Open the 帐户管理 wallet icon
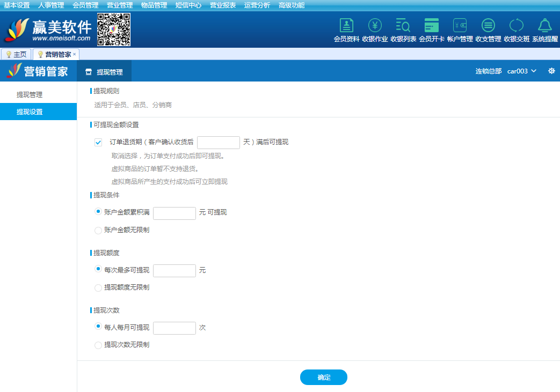The image size is (560, 392). pos(460,26)
